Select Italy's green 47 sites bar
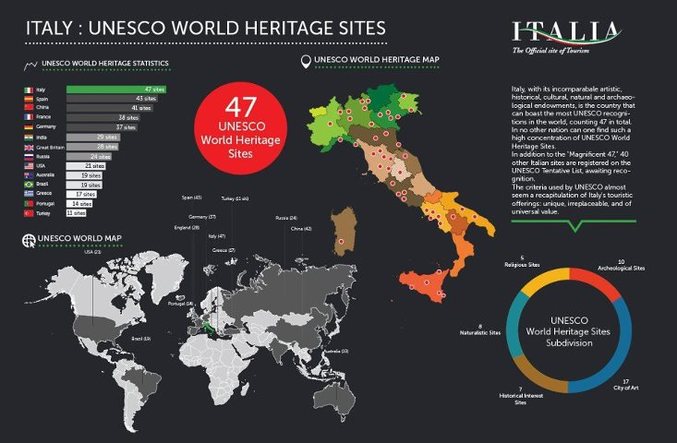677x443 pixels. (x=116, y=90)
